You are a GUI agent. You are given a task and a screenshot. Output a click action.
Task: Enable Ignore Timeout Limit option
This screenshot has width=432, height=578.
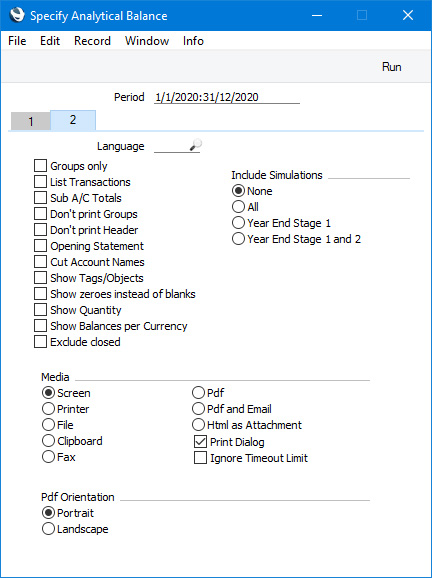point(200,458)
